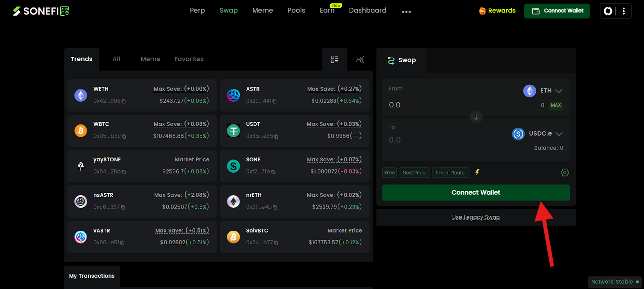The width and height of the screenshot is (644, 289).
Task: Click the Smart Route tag
Action: click(450, 173)
